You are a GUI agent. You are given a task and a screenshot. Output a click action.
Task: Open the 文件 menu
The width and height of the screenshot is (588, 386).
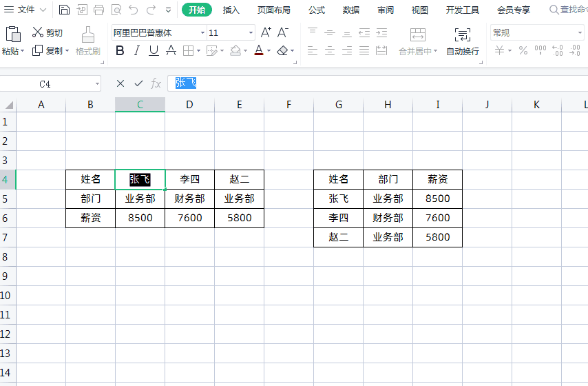pyautogui.click(x=25, y=10)
